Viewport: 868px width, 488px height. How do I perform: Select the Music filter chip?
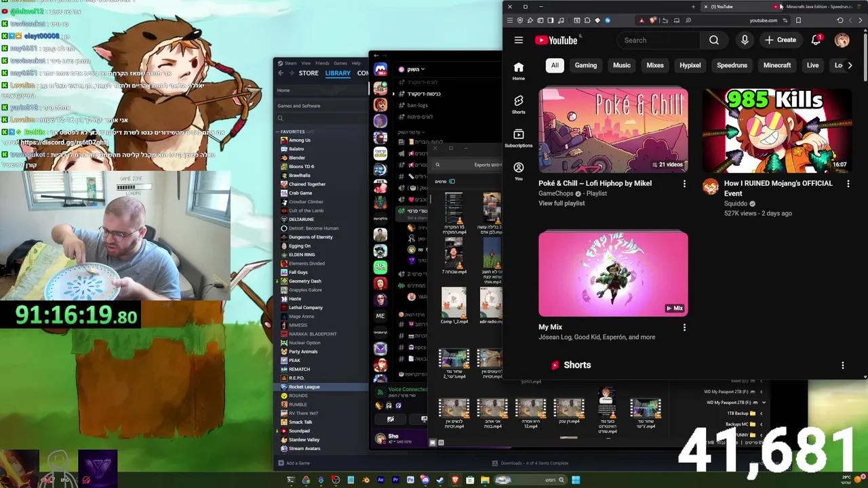pyautogui.click(x=622, y=65)
